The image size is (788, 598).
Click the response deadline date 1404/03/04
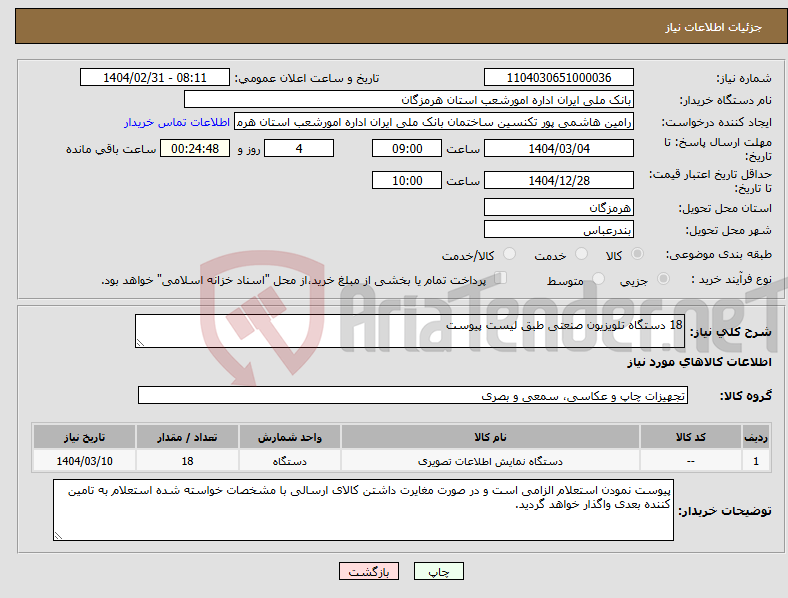(x=558, y=149)
